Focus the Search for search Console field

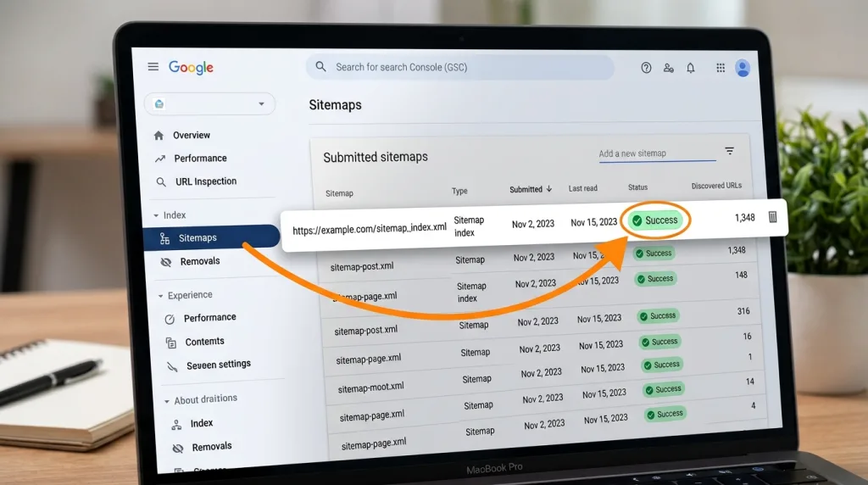460,67
